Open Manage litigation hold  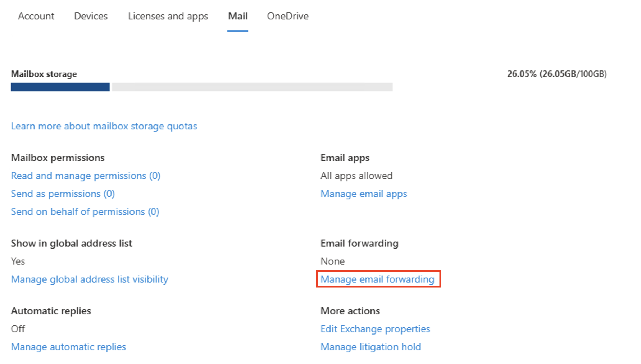370,347
